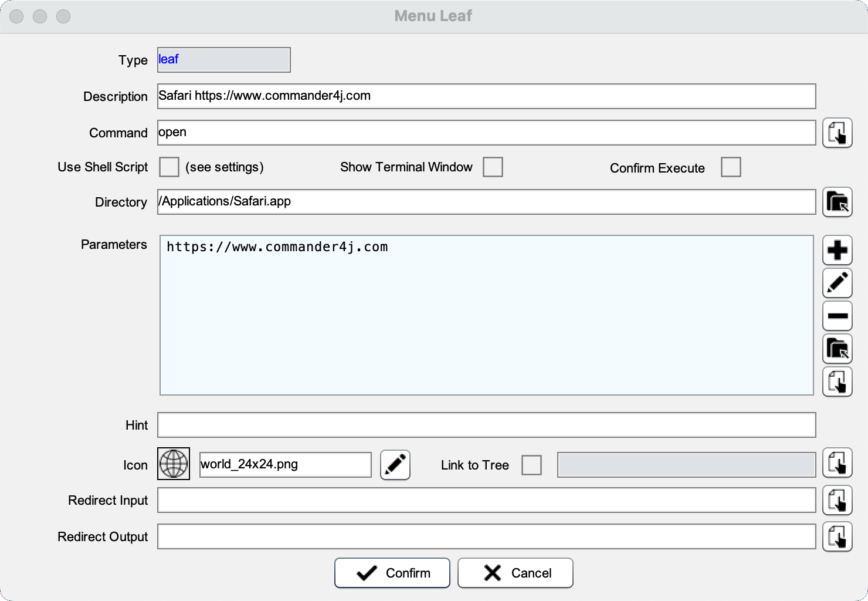Click into the Hint text field
Screen dimensions: 868x601
486,425
